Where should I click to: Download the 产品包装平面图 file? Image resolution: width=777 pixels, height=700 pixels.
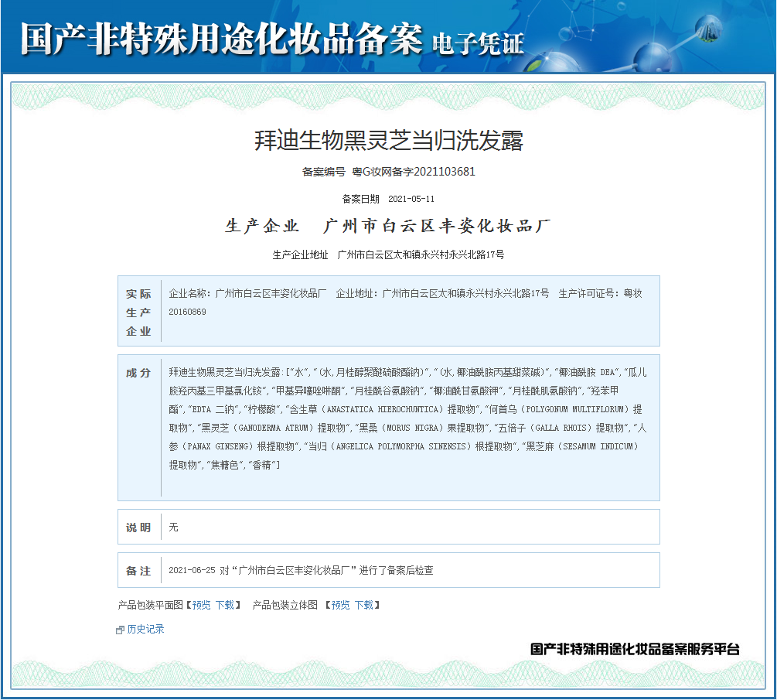point(224,605)
